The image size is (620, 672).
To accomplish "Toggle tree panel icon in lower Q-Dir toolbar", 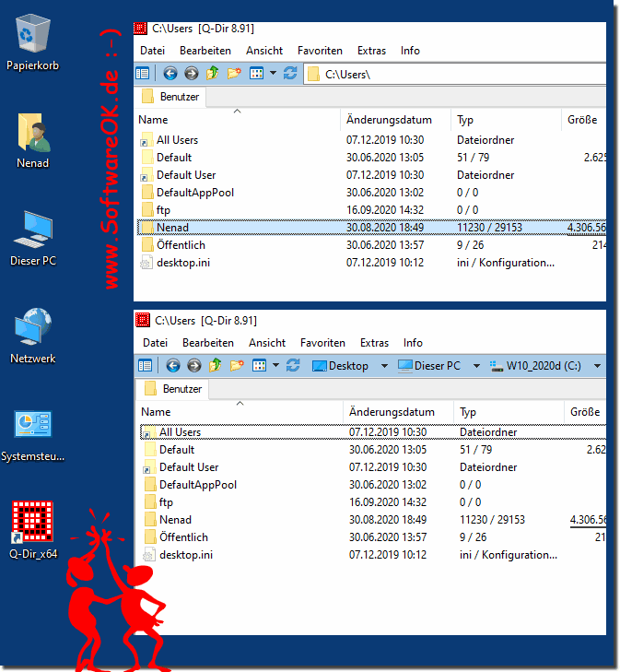I will coord(145,366).
